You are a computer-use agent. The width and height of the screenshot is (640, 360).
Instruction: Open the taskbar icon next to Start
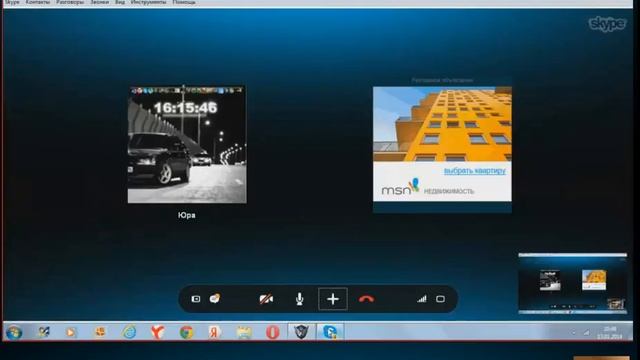(43, 332)
